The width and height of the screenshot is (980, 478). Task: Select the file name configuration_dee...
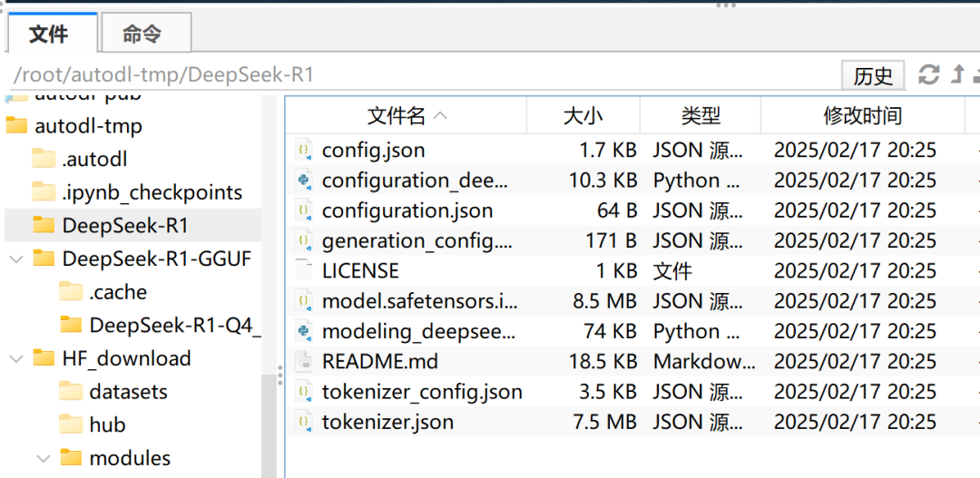point(416,180)
